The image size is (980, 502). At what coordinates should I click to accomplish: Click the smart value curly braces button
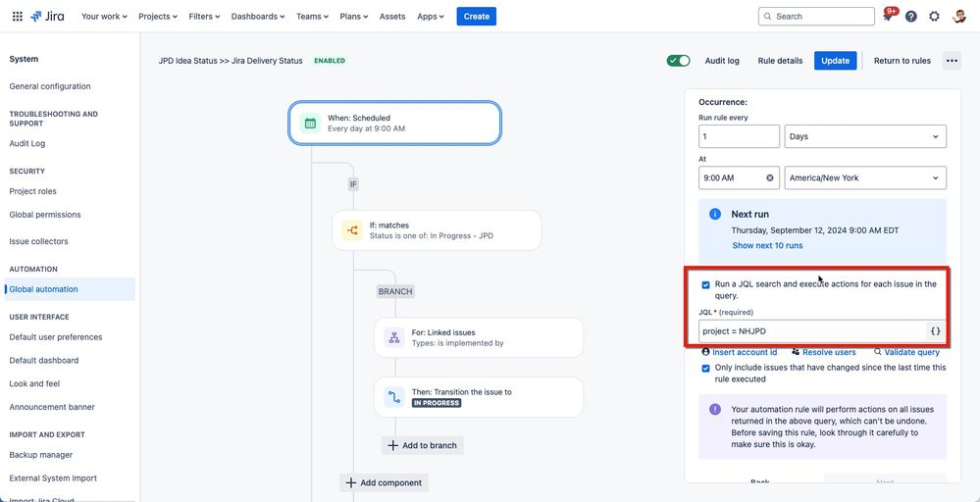936,331
